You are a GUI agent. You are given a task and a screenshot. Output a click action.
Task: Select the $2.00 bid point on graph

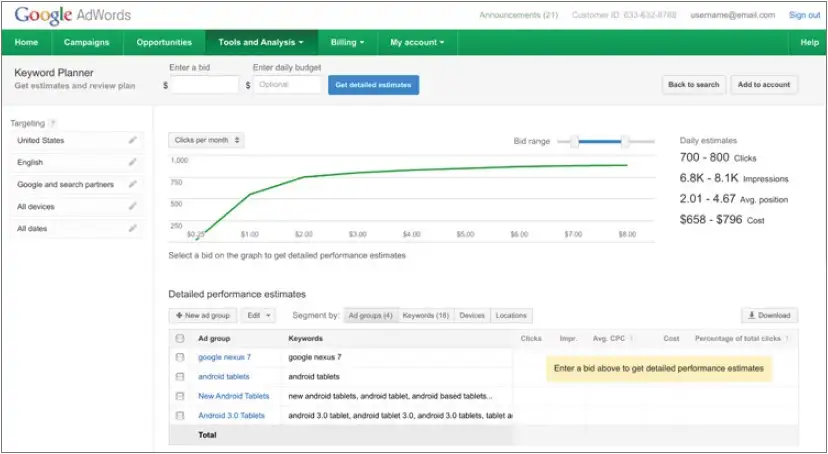pyautogui.click(x=305, y=177)
